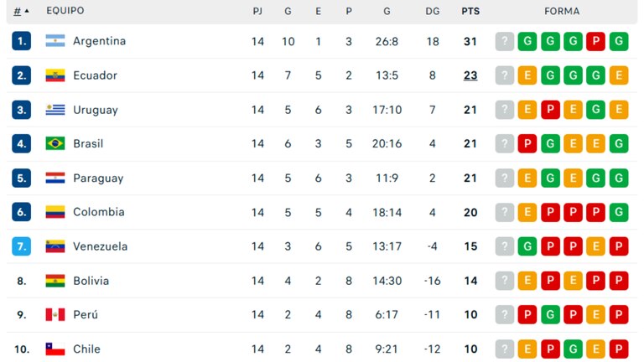The width and height of the screenshot is (644, 362).
Task: Click Venezuela's first green G form badge
Action: (527, 246)
